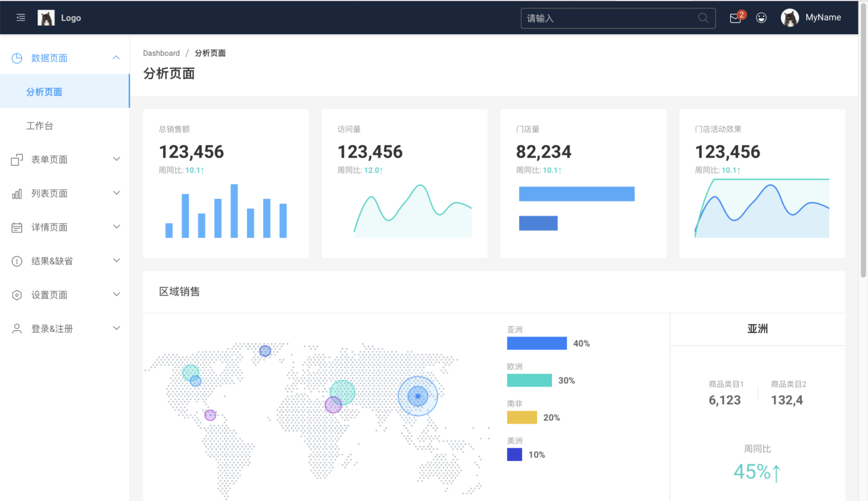Click the 详情页面 document icon

(17, 226)
